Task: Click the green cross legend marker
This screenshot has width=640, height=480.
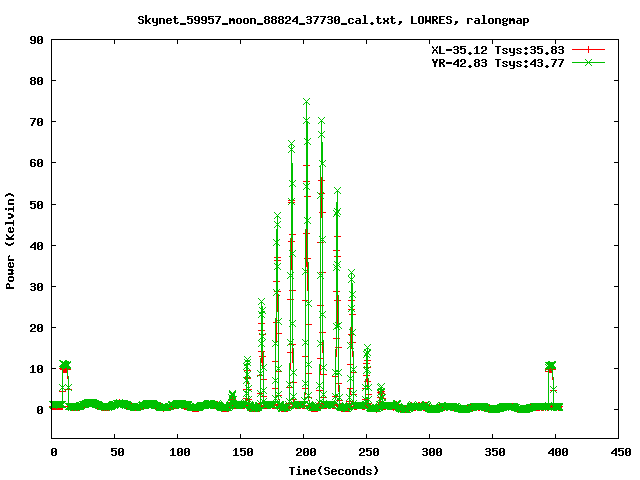Action: click(588, 62)
